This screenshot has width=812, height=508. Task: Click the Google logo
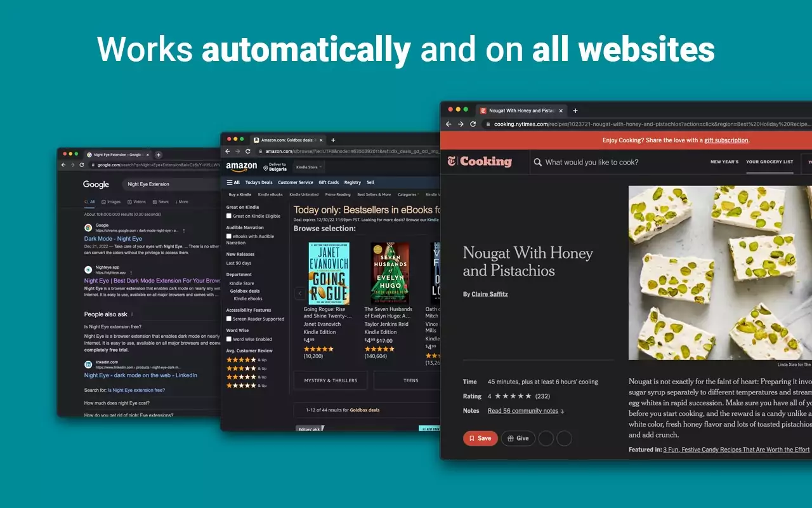(96, 184)
